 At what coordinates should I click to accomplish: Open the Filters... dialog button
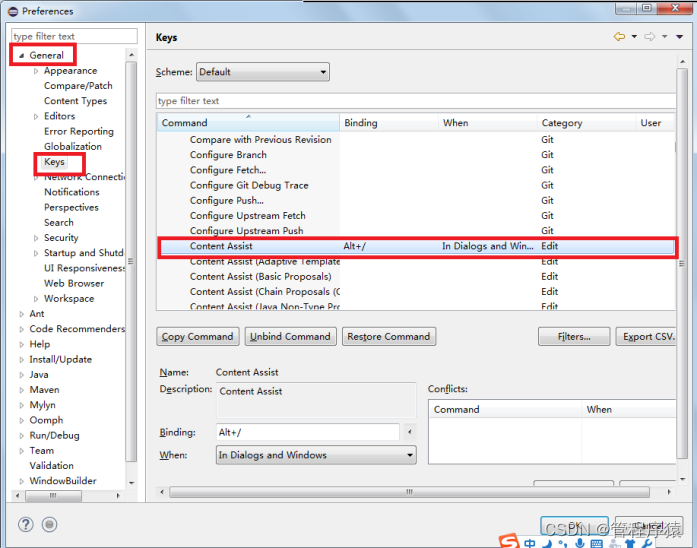click(x=574, y=336)
